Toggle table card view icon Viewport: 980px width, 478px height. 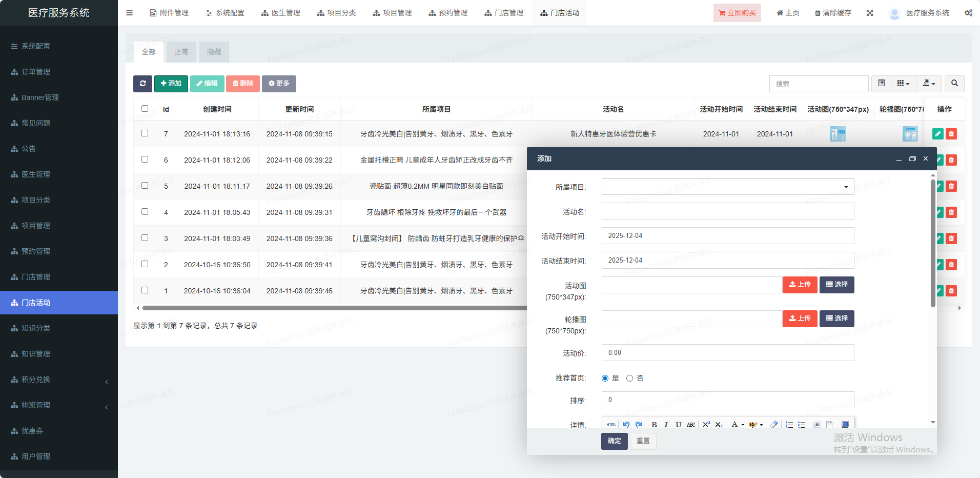point(882,84)
